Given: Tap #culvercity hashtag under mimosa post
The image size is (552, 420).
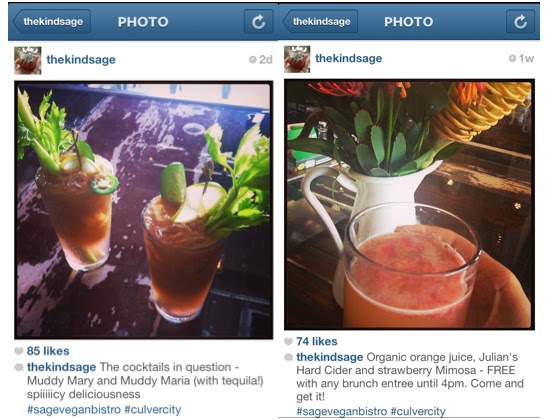Looking at the screenshot, I should pos(418,411).
